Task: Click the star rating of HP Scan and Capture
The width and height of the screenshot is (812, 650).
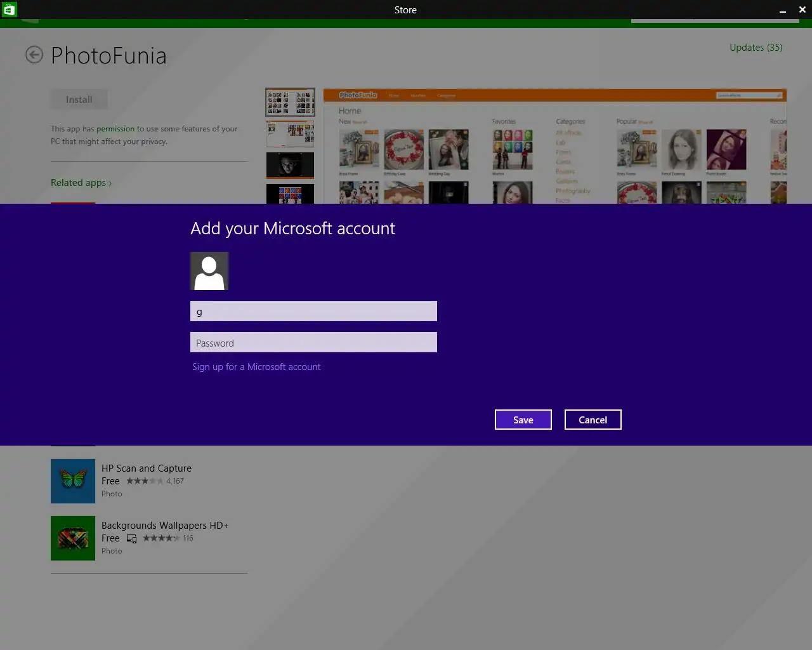Action: tap(145, 481)
